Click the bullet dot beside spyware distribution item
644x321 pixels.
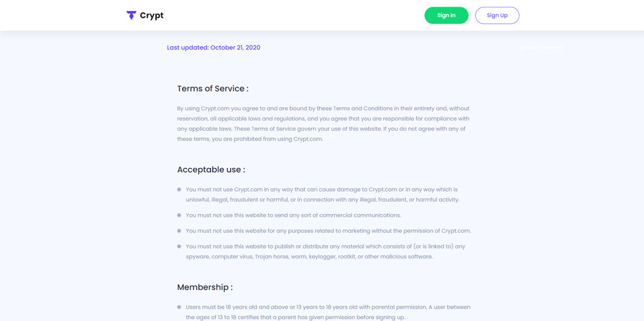click(179, 247)
